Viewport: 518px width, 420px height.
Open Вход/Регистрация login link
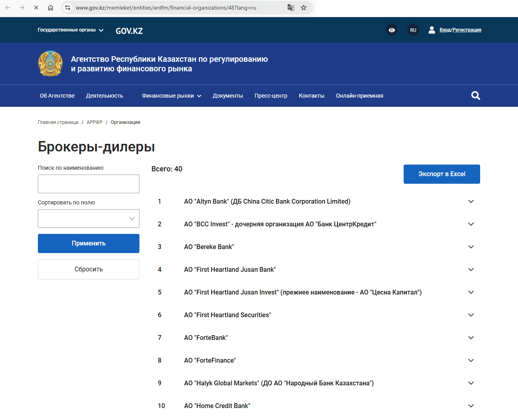(460, 30)
